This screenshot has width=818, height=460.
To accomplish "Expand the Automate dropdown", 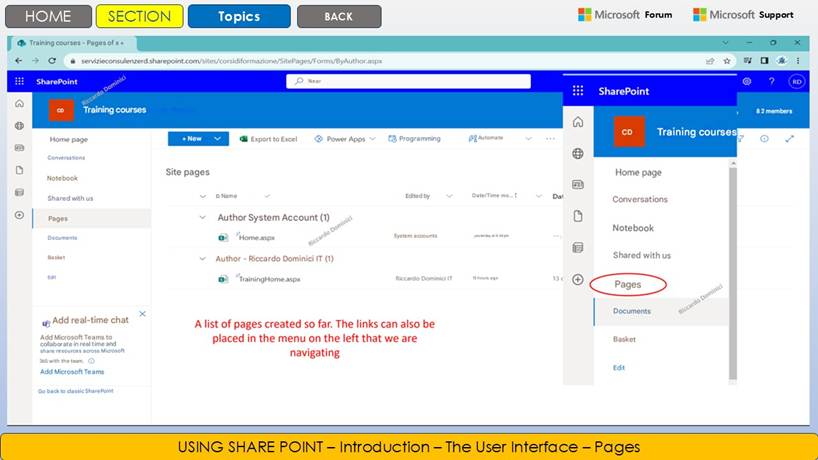I will click(528, 139).
